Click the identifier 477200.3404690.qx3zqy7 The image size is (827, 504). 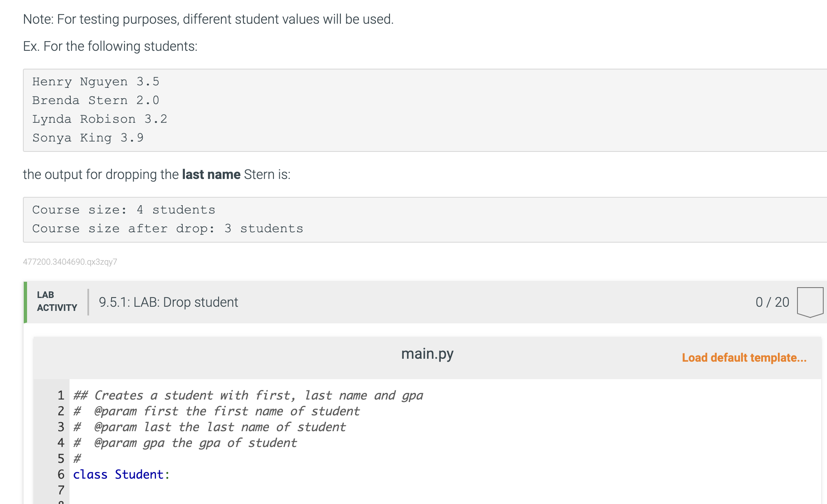pos(70,262)
